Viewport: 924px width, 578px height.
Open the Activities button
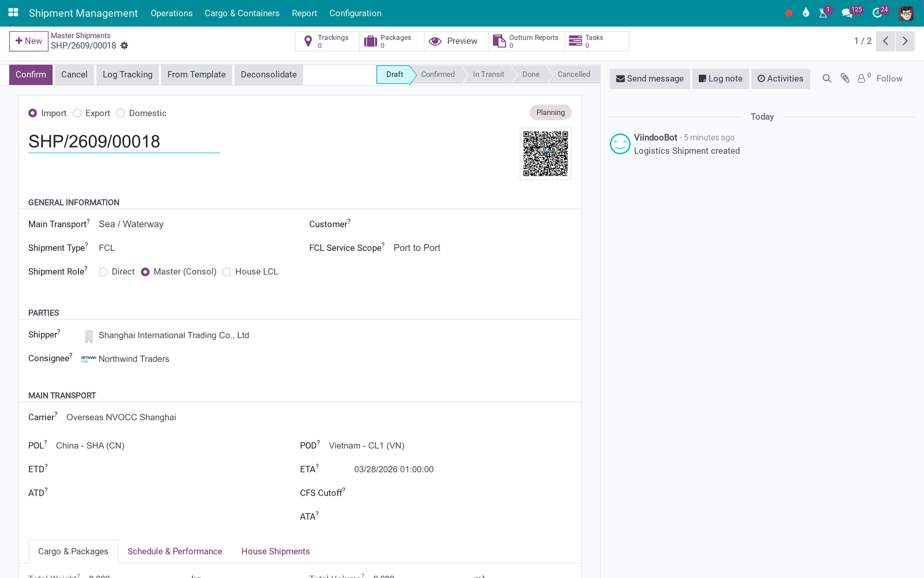[781, 79]
